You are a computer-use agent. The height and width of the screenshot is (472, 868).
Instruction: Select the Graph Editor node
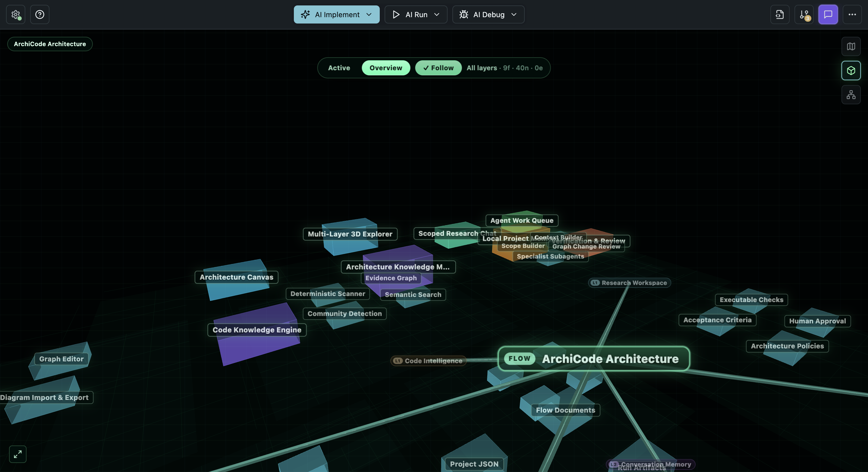click(61, 359)
